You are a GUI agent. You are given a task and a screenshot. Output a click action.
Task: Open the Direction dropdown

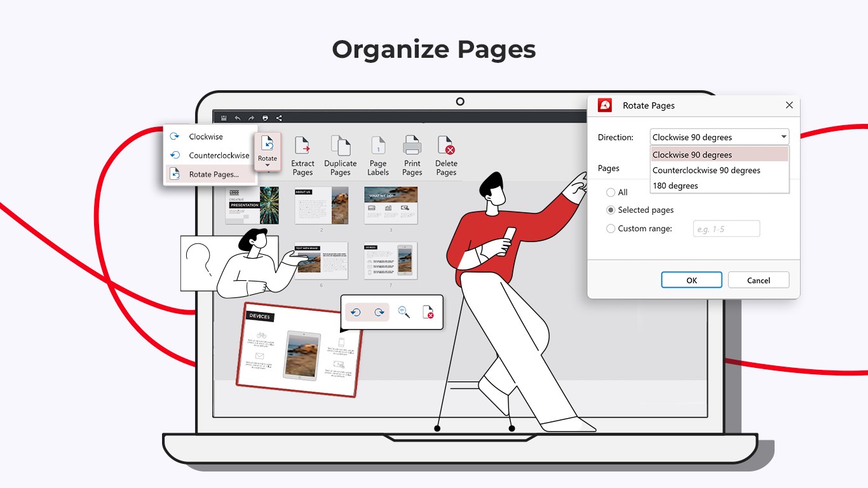[x=783, y=137]
